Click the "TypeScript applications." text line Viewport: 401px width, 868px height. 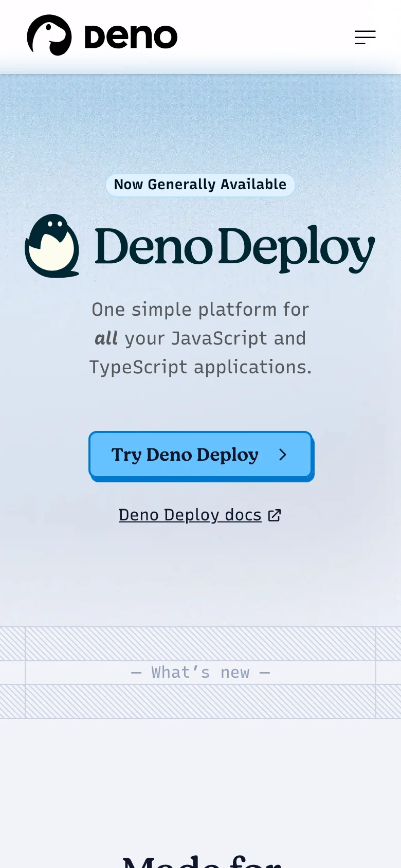click(x=200, y=367)
